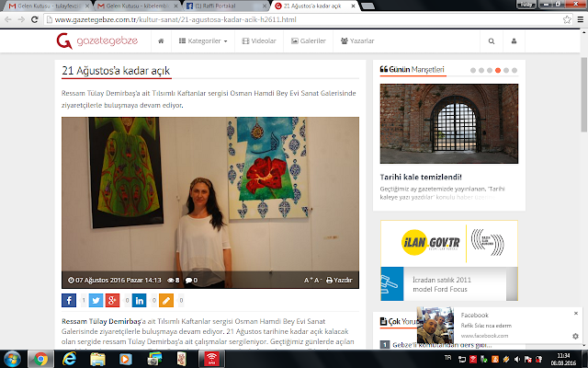Switch to second Gmail 'Gelen Kutusu - kibelembi' tab

click(137, 6)
